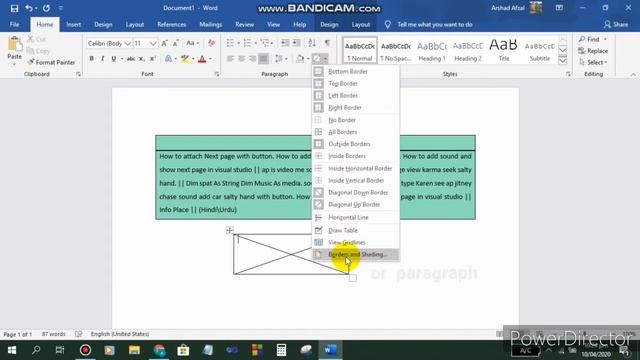Choose Left Border from menu

click(x=356, y=96)
